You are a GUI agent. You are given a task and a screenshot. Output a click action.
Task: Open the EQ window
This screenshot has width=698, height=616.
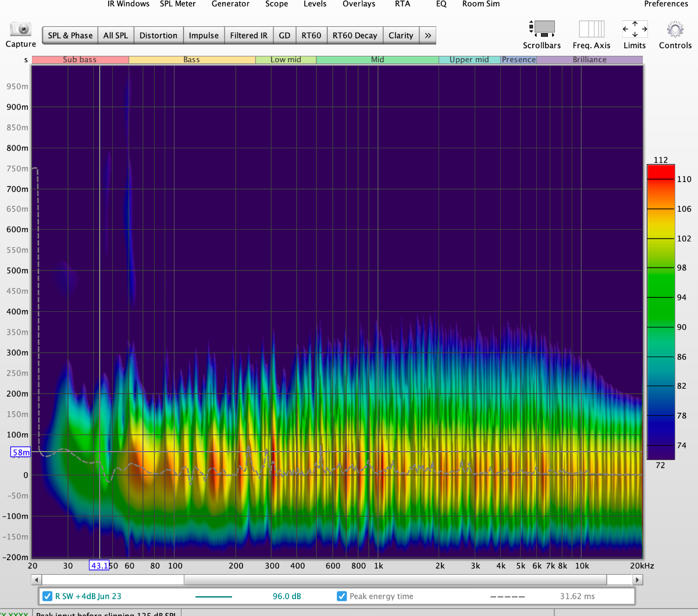[441, 4]
